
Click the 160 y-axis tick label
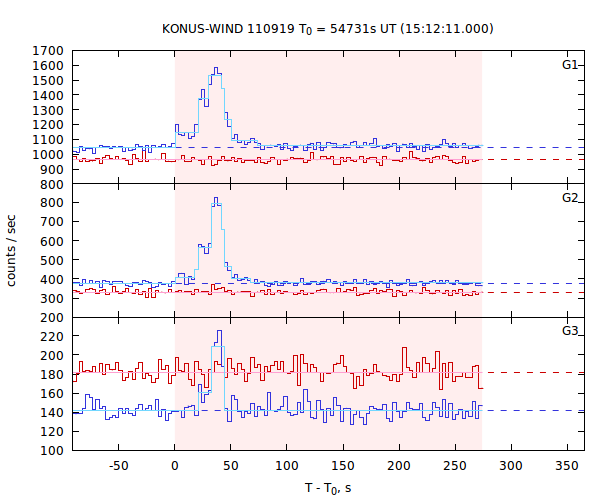pos(52,393)
